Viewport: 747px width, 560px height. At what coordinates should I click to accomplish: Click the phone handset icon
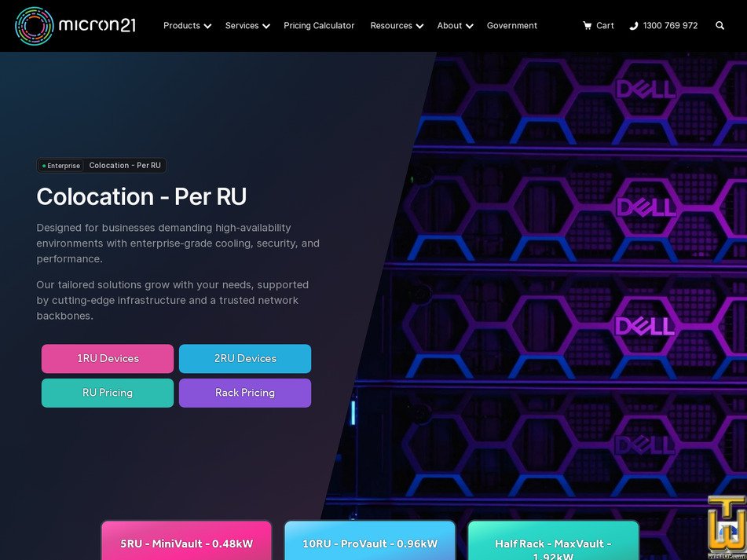tap(633, 25)
